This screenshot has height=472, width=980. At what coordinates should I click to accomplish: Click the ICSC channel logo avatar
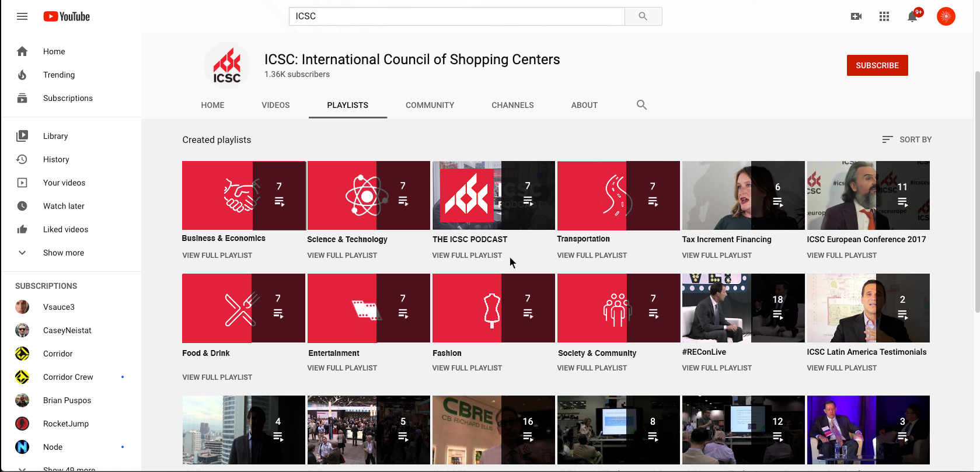pos(227,65)
